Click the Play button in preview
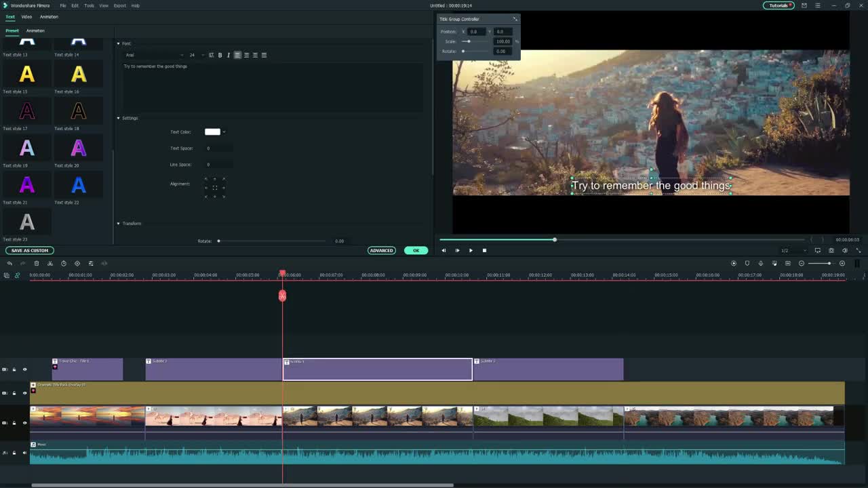Image resolution: width=868 pixels, height=488 pixels. click(471, 250)
